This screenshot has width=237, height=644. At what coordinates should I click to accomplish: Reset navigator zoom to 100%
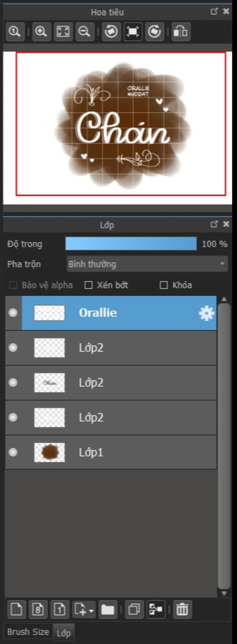15,32
